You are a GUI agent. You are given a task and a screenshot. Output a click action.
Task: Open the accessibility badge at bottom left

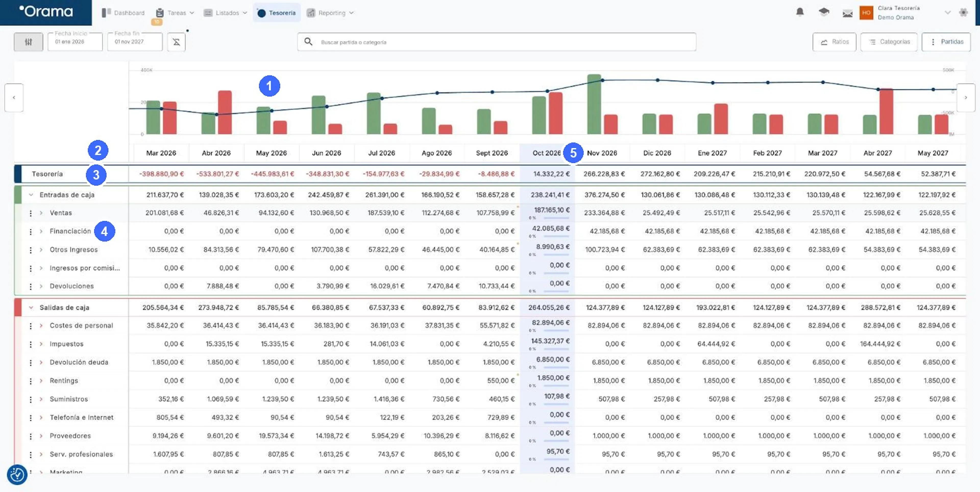[17, 474]
